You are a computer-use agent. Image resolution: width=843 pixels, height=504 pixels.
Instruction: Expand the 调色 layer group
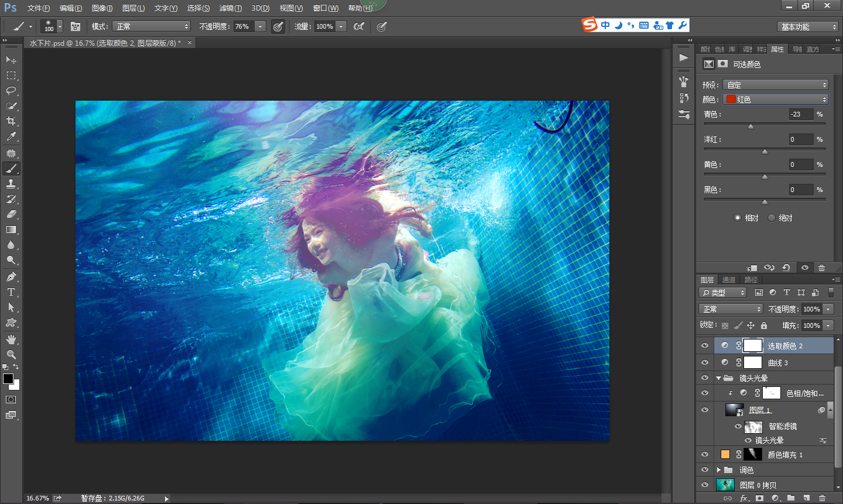[x=719, y=470]
